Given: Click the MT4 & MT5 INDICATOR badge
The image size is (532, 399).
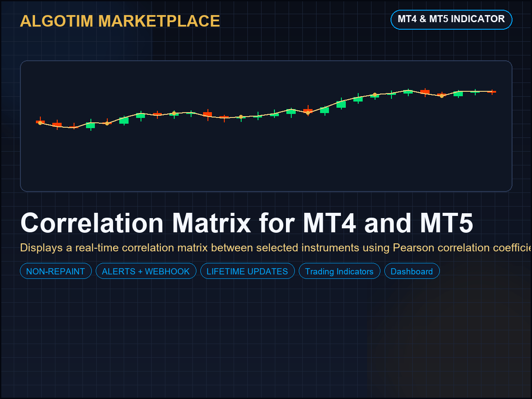Looking at the screenshot, I should coord(451,20).
